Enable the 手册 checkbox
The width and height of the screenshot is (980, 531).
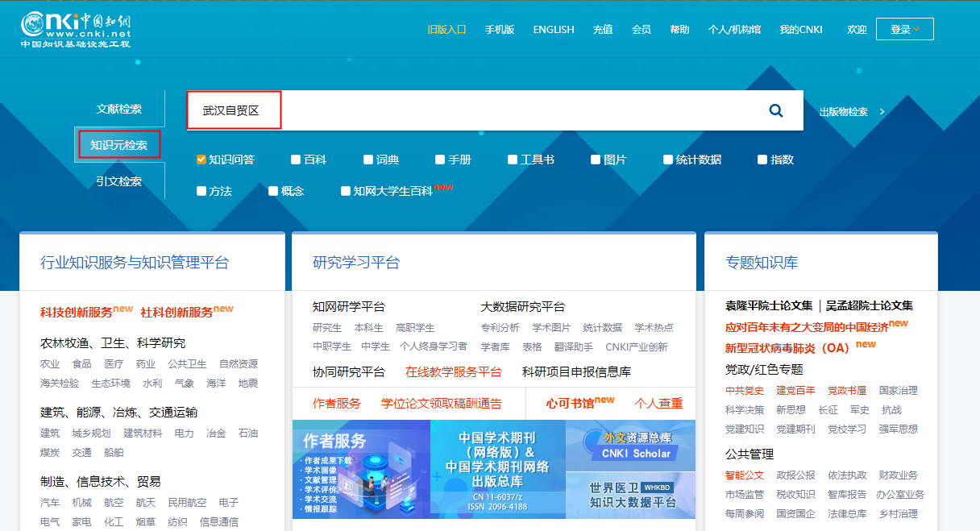[440, 160]
